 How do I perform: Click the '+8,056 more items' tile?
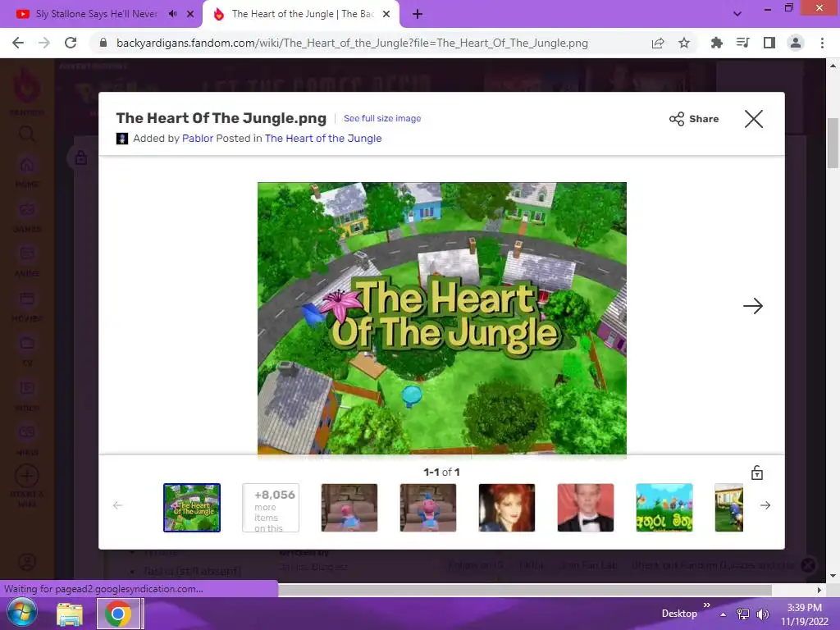tap(271, 507)
